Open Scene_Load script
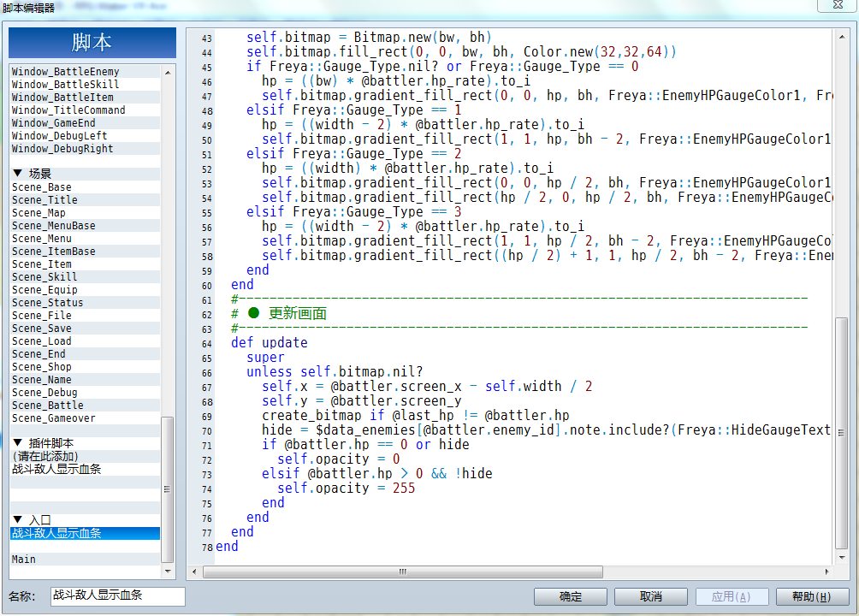Viewport: 859px width, 616px height. tap(85, 341)
